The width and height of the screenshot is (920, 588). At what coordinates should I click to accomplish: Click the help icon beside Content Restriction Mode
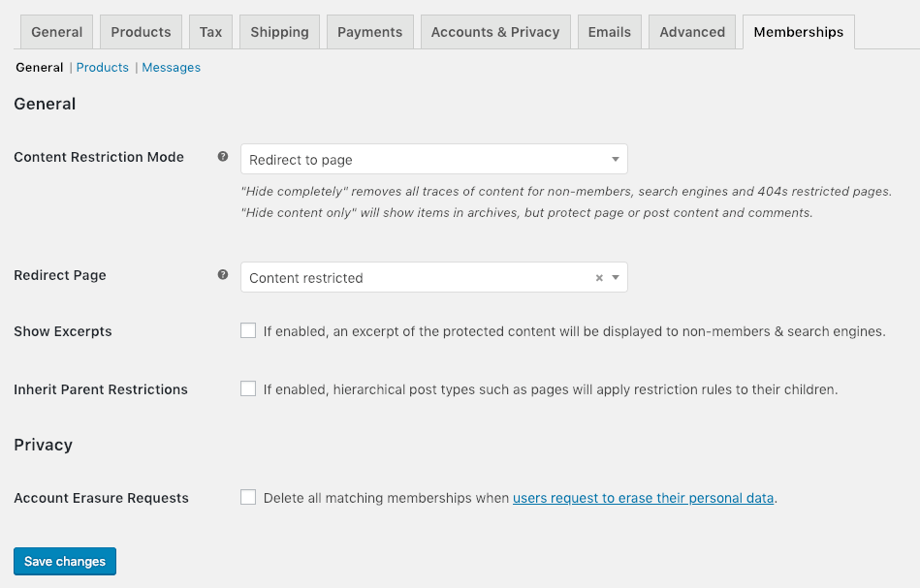[x=223, y=156]
